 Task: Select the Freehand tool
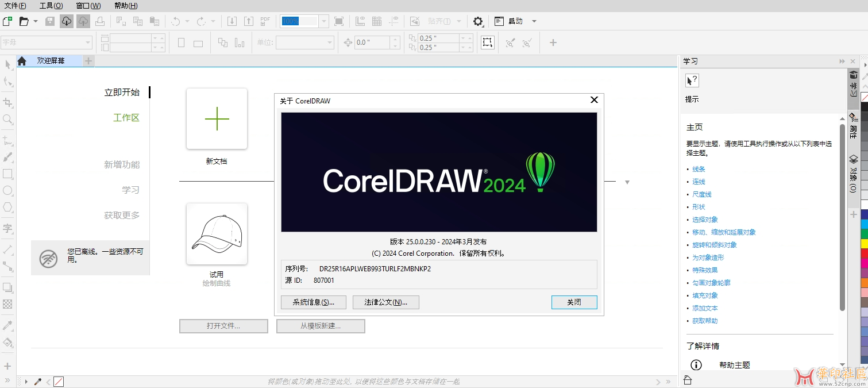8,140
